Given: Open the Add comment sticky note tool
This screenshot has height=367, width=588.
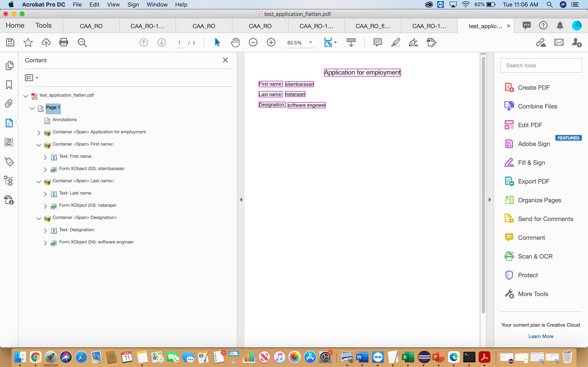Looking at the screenshot, I should click(377, 42).
